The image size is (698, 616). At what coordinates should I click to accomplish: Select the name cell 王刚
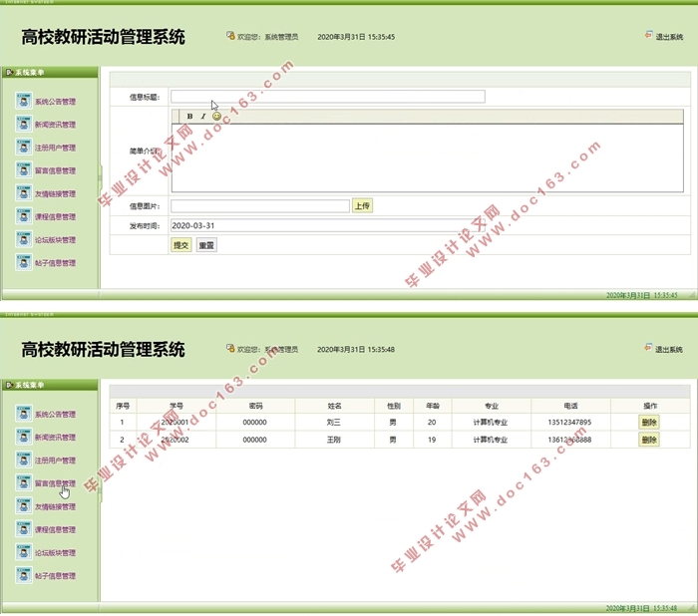point(334,440)
